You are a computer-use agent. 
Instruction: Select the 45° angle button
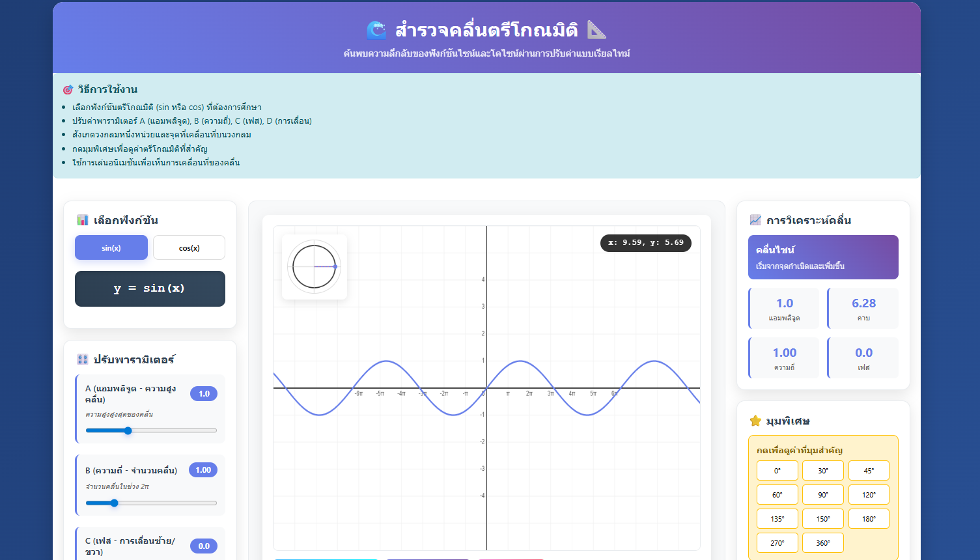pyautogui.click(x=869, y=471)
